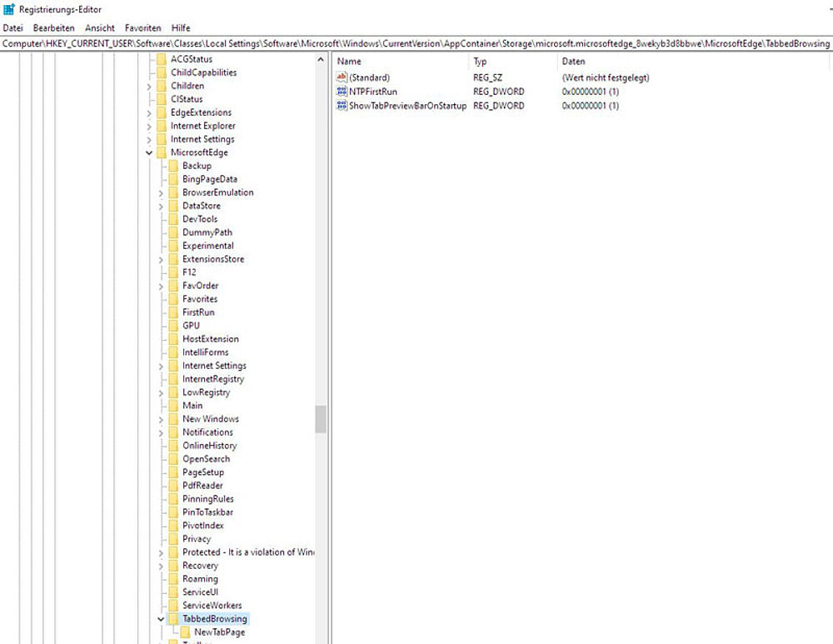Expand the Recovery key

click(161, 566)
